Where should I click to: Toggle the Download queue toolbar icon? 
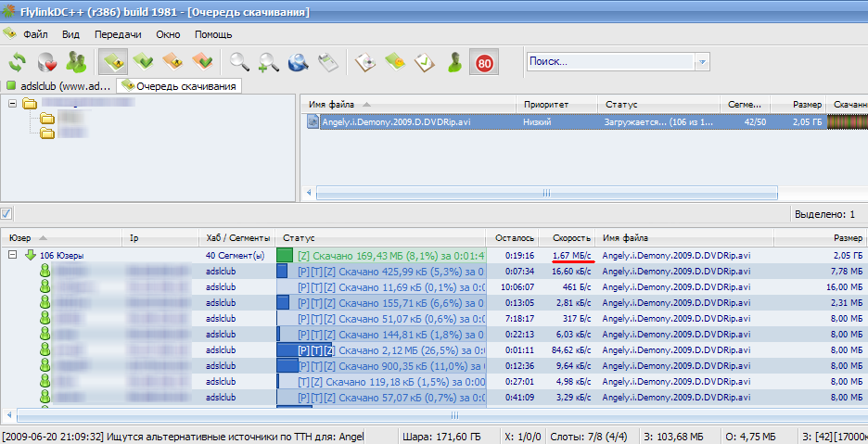(113, 61)
